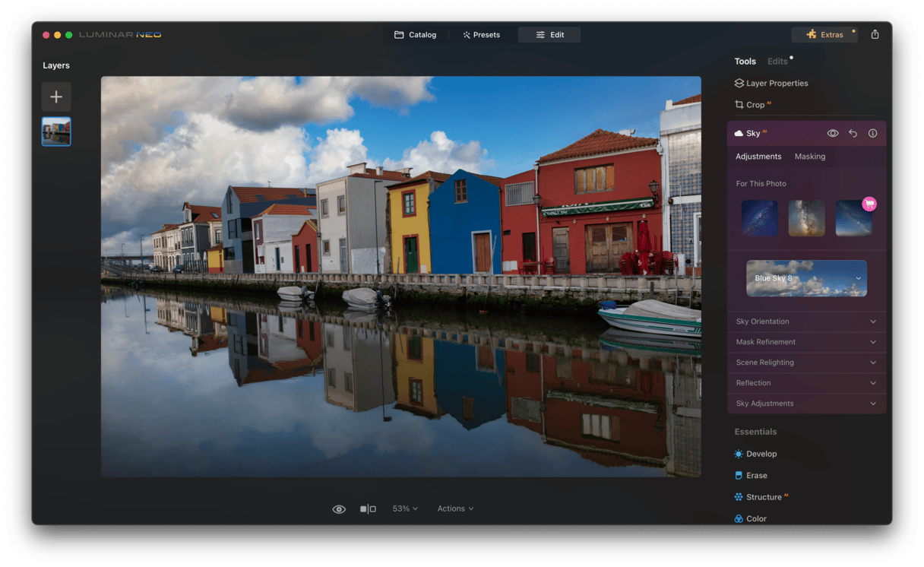Toggle original preview eye below photo
Screen dimensions: 924x567
point(339,509)
